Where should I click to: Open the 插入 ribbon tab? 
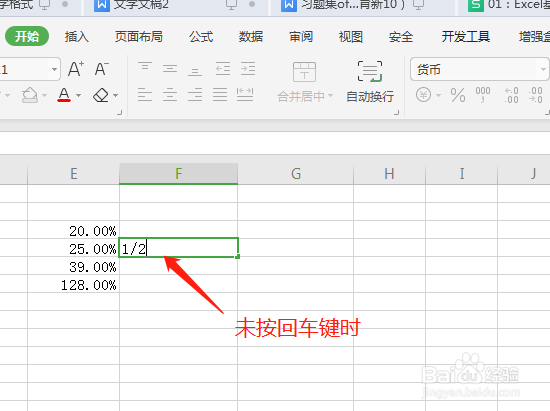(76, 36)
